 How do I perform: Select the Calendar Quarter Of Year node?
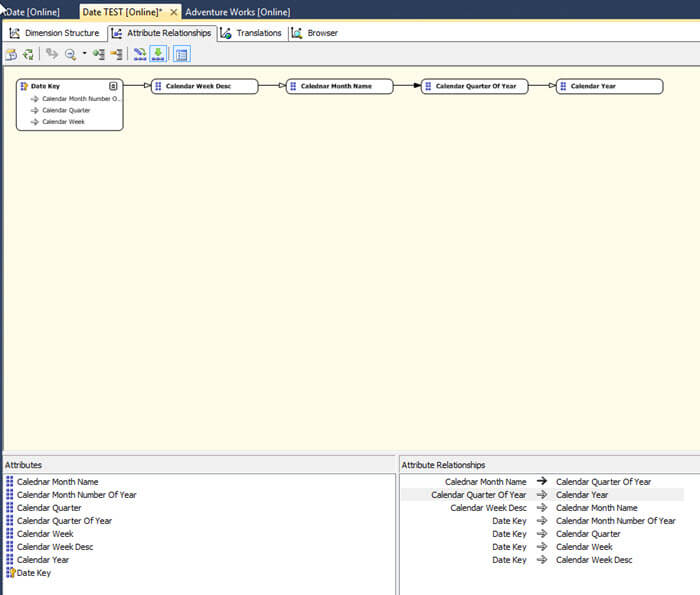click(475, 86)
